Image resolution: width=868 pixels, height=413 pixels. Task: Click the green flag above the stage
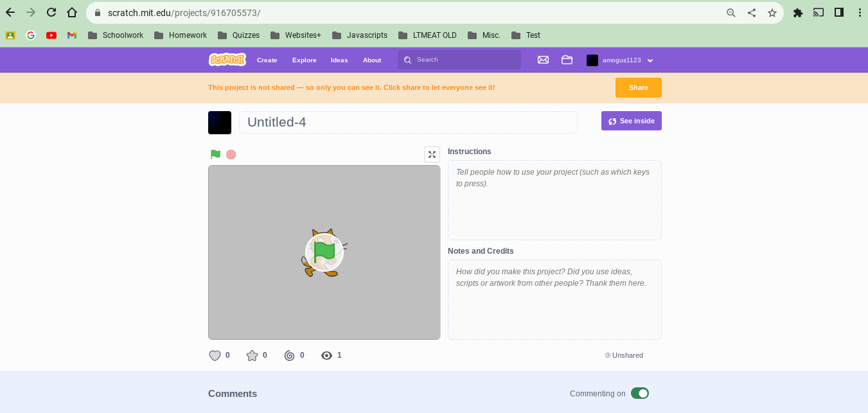click(x=215, y=154)
